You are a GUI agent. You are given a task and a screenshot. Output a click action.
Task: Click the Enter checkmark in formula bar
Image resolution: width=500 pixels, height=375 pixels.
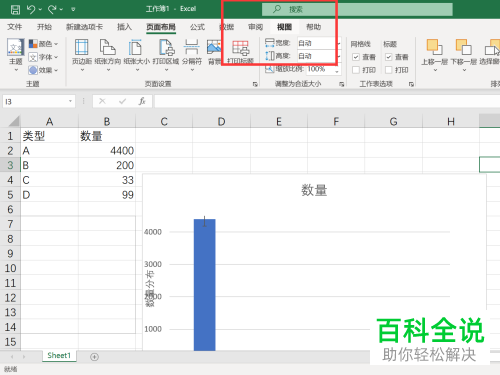[x=122, y=101]
